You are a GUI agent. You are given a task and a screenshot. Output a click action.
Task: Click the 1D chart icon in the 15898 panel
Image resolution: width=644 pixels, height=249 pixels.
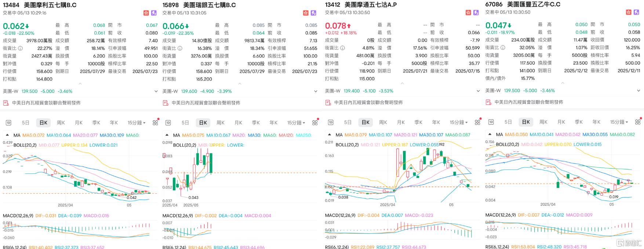pyautogui.click(x=168, y=122)
